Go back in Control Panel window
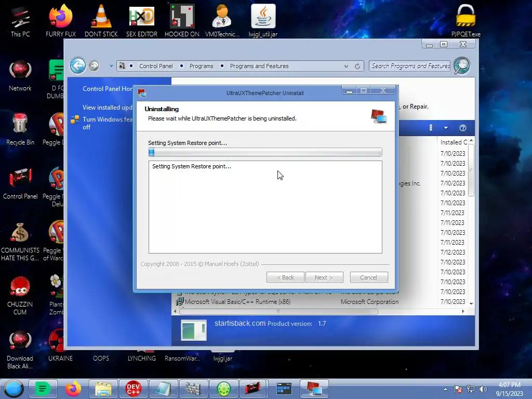This screenshot has width=532, height=399. (78, 65)
